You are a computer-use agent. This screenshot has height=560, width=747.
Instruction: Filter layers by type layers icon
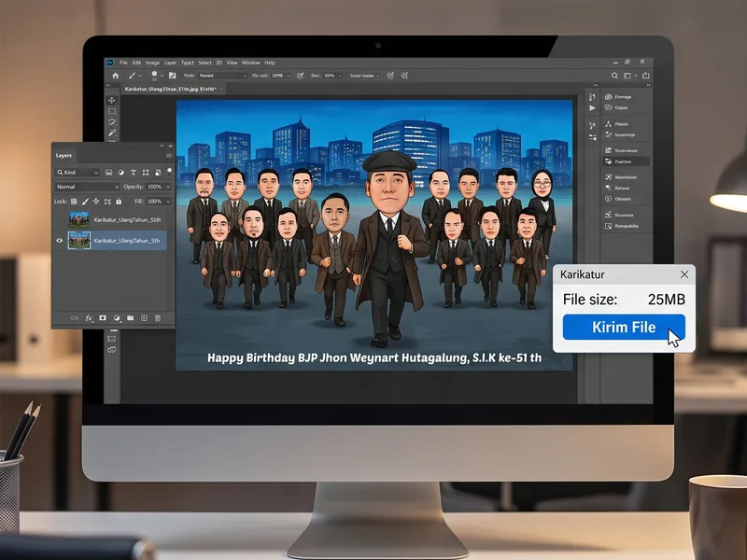point(133,173)
